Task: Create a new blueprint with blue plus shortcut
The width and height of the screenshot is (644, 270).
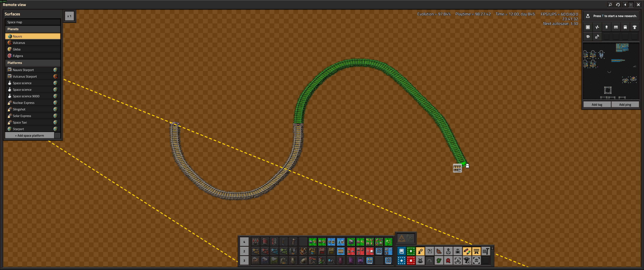Action: (x=402, y=260)
